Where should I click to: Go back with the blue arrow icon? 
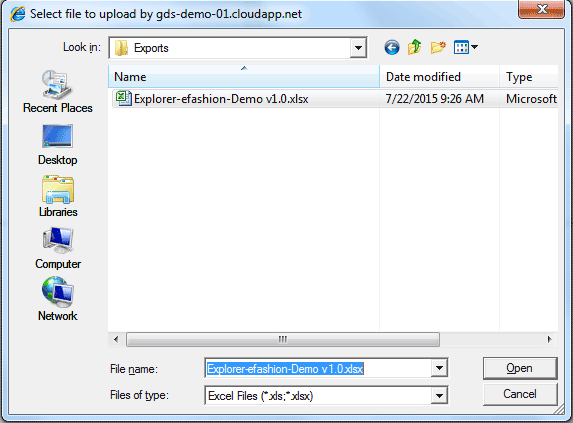click(x=392, y=47)
